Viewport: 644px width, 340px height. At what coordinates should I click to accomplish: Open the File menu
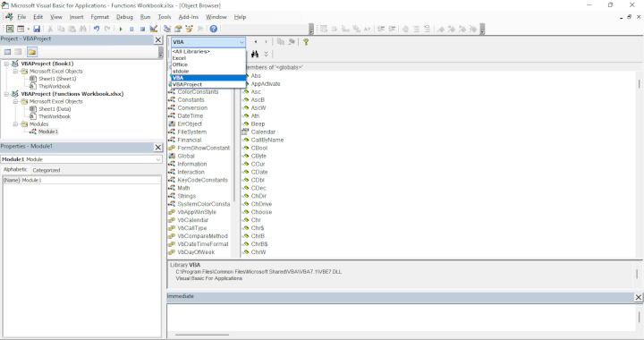[x=21, y=17]
